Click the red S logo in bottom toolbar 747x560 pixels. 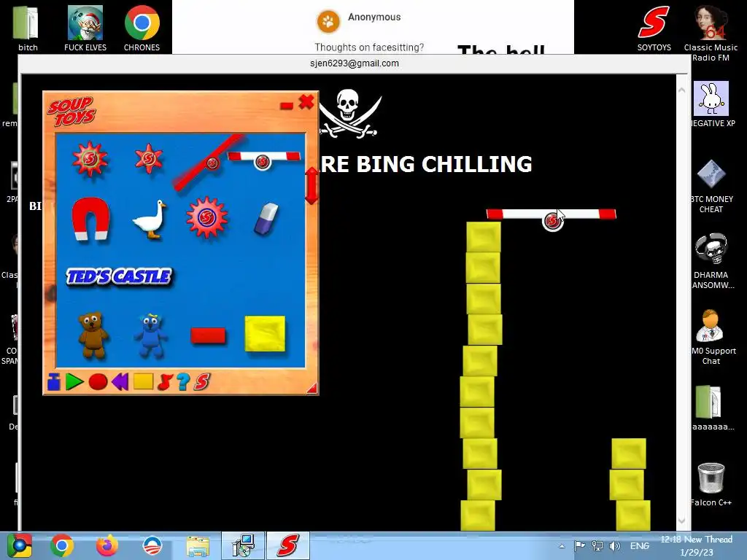click(x=202, y=382)
